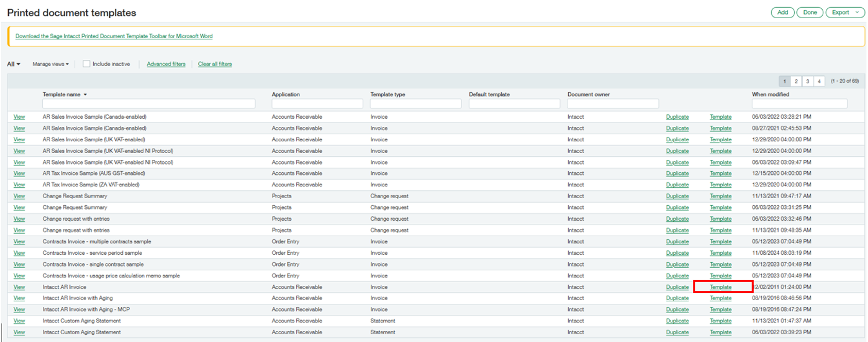Viewport: 868px width, 342px height.
Task: View Contracts Invoice - usage price calculation memo sample
Action: (19, 276)
